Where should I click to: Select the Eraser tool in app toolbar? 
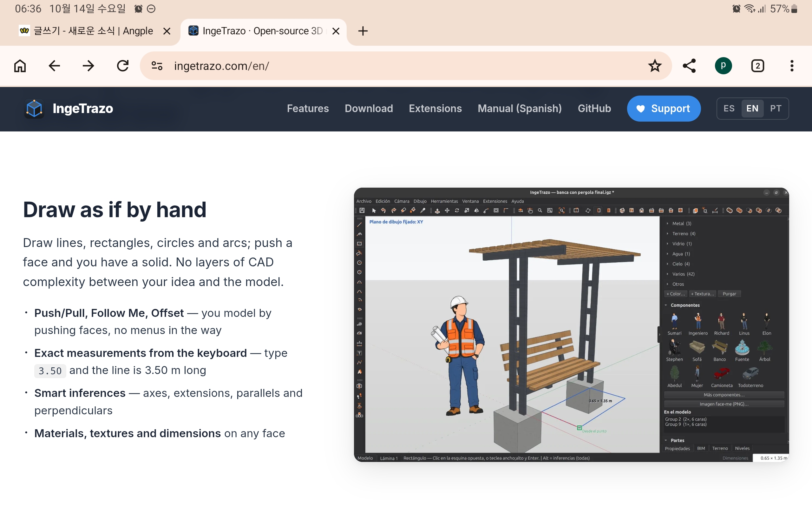403,211
